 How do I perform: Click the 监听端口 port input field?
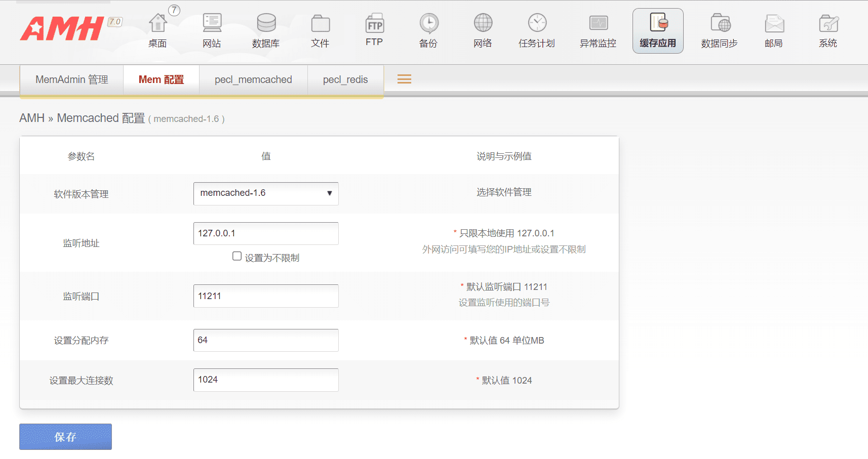[x=265, y=296]
